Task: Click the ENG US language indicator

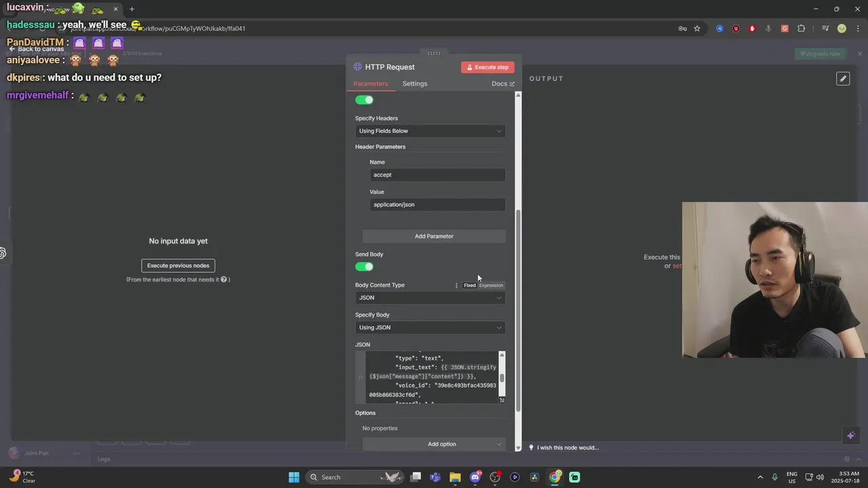Action: click(x=792, y=477)
